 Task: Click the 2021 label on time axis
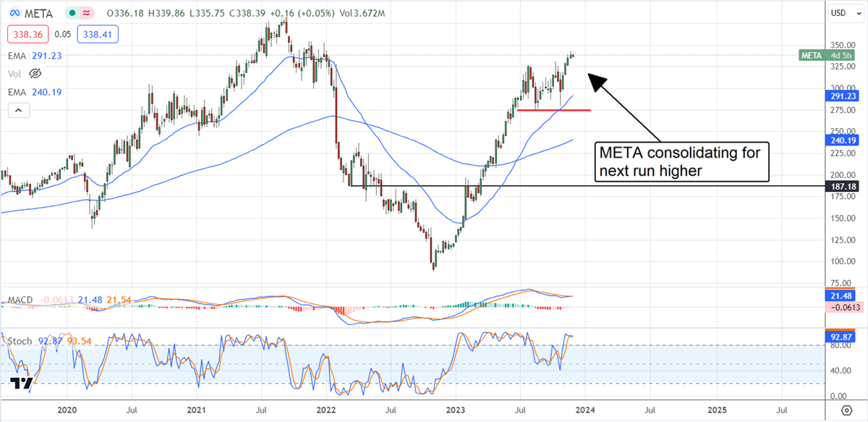(196, 410)
